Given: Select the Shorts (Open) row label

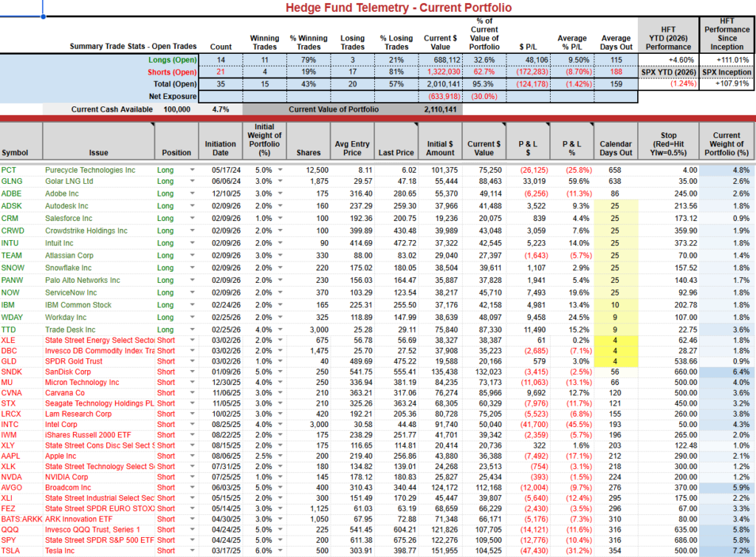Looking at the screenshot, I should [172, 72].
